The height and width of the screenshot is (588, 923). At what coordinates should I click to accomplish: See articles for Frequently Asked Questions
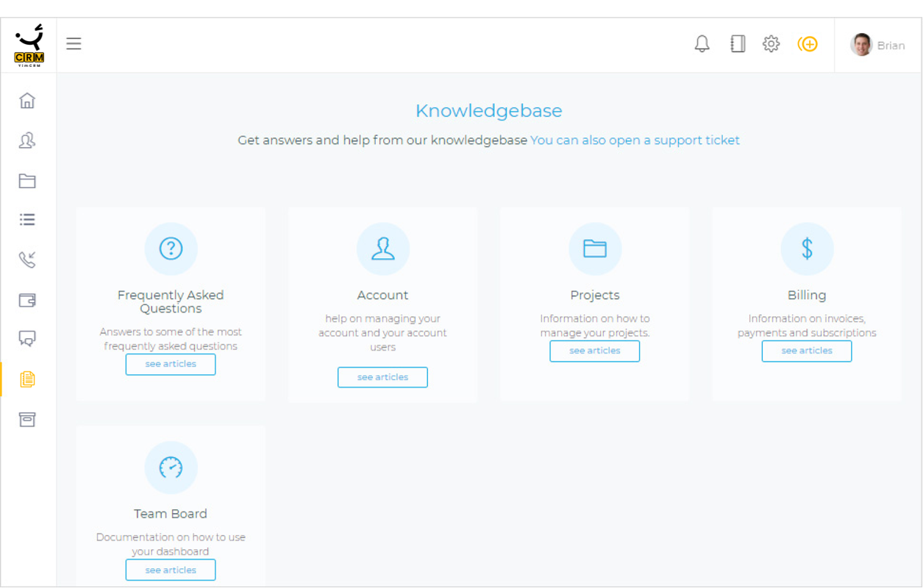(x=171, y=365)
